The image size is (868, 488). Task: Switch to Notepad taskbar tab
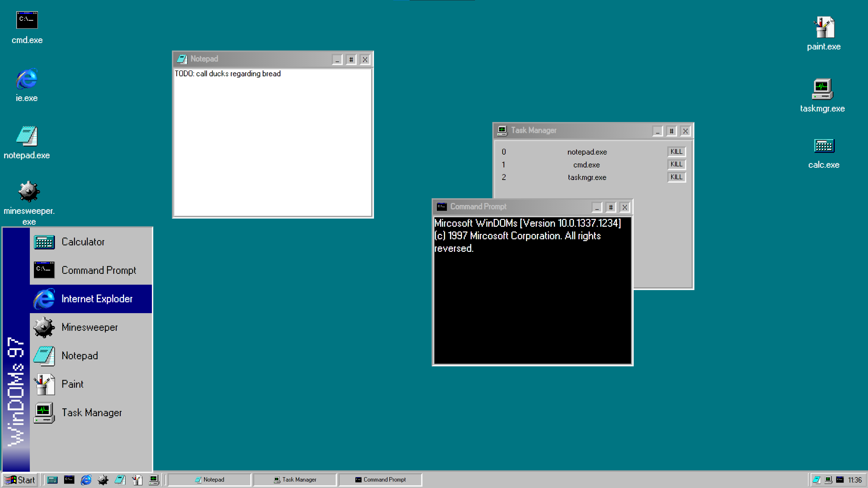click(x=210, y=480)
